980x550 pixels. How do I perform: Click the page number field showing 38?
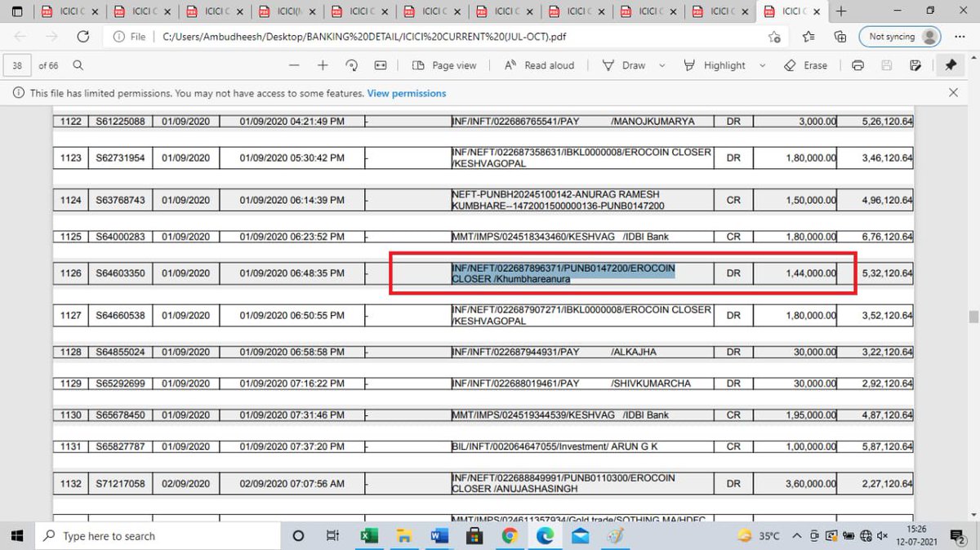click(x=18, y=65)
